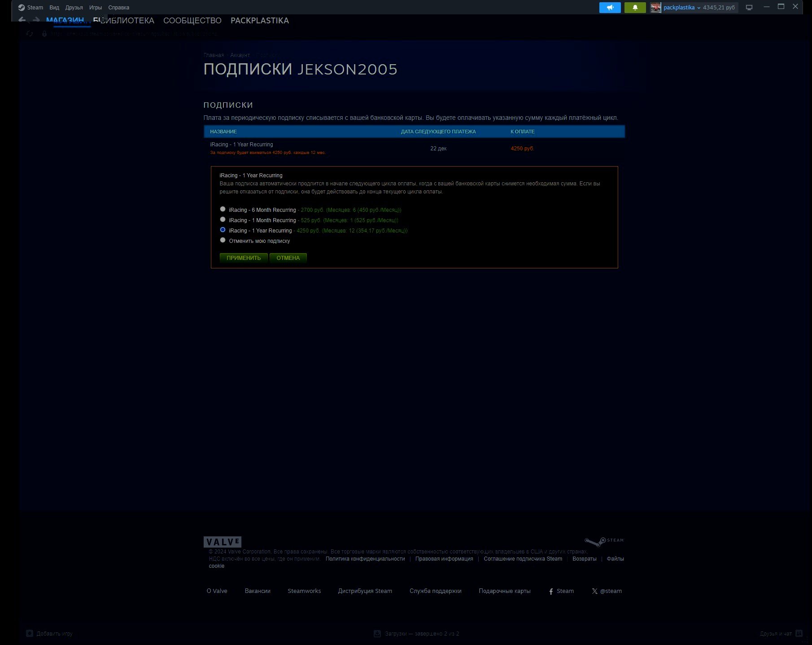812x645 pixels.
Task: Switch to Big Picture mode monitor icon
Action: pos(749,8)
